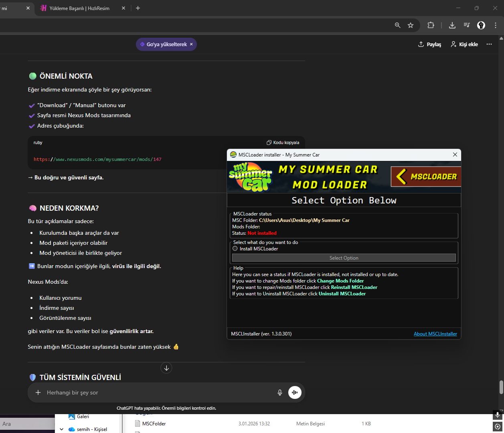Image resolution: width=504 pixels, height=433 pixels.
Task: Click the 'Select Option Below' header
Action: [x=344, y=200]
